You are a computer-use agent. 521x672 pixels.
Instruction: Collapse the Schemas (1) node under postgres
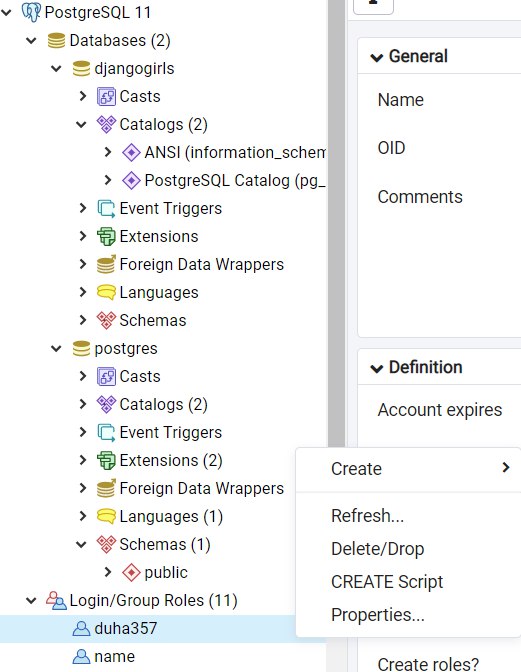coord(81,545)
